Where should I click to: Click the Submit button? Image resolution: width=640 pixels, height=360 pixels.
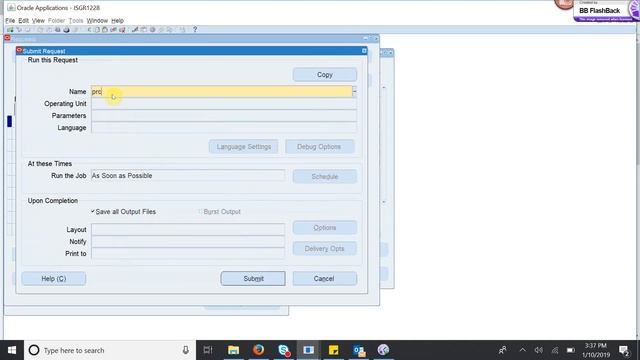pos(253,278)
